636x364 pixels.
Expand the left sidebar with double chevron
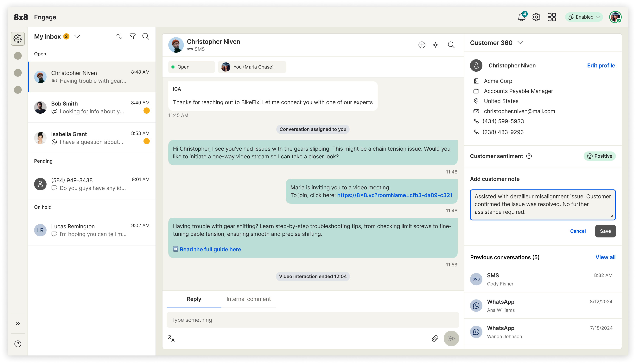tap(18, 323)
